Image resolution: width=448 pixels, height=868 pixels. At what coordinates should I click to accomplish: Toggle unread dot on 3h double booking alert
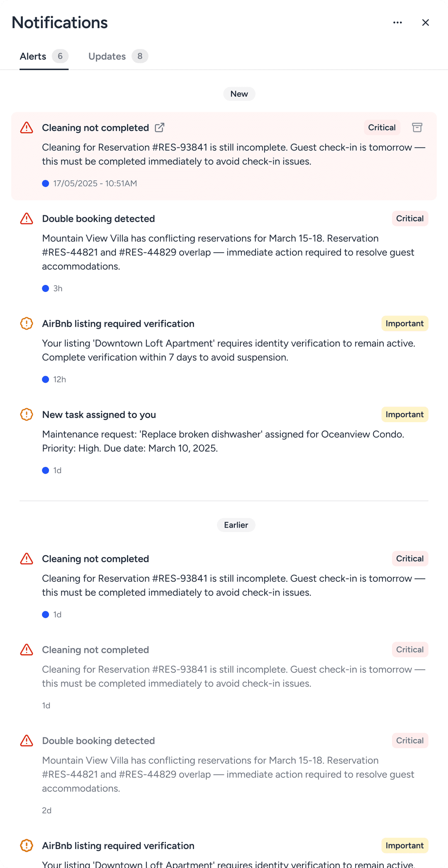point(46,288)
